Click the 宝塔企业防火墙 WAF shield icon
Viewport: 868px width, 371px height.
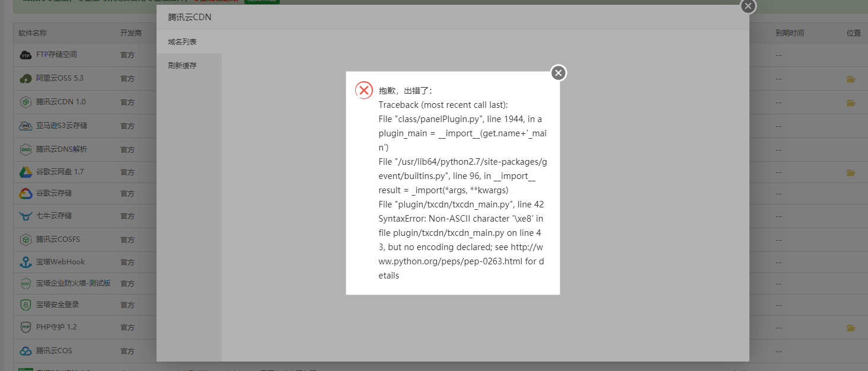tap(25, 283)
